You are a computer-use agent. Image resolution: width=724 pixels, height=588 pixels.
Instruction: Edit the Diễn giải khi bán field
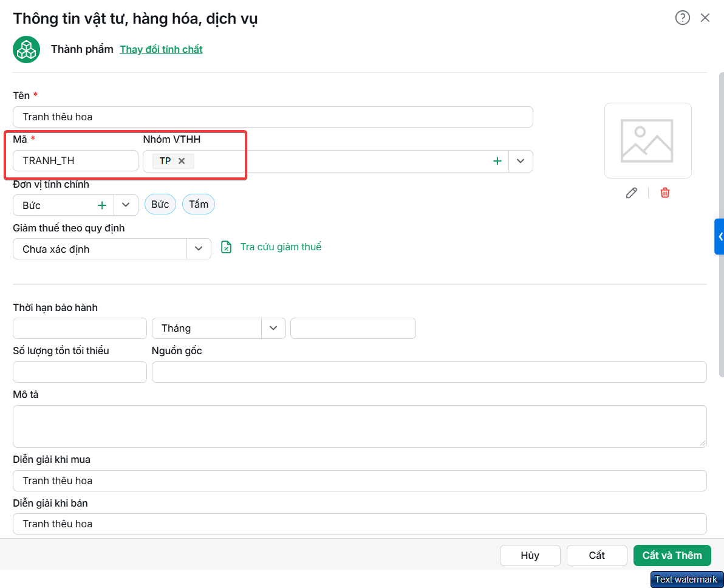pyautogui.click(x=360, y=524)
